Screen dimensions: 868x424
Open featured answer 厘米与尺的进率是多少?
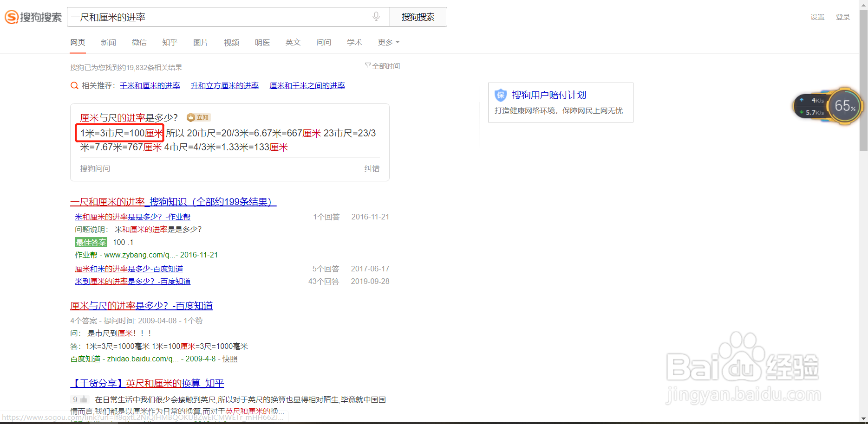click(x=129, y=118)
